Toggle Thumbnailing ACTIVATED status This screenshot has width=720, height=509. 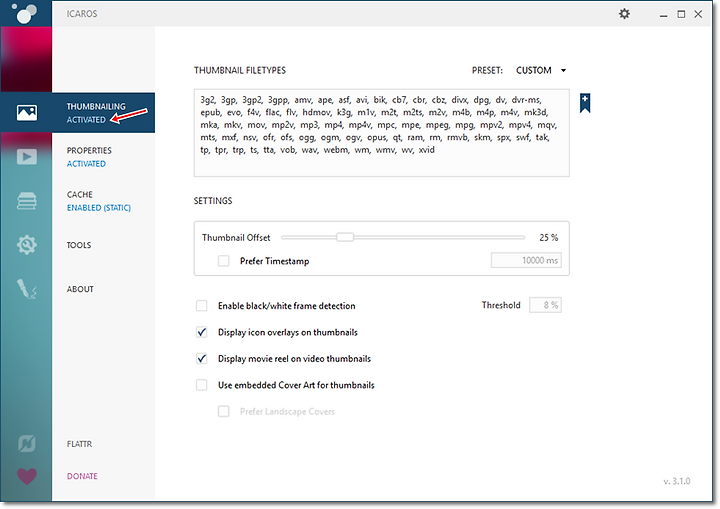tap(86, 120)
